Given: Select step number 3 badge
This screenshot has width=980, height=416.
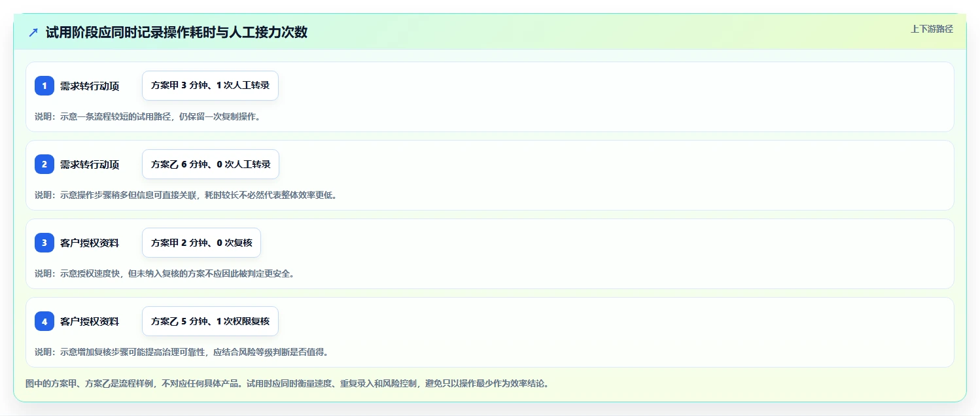Looking at the screenshot, I should (44, 243).
